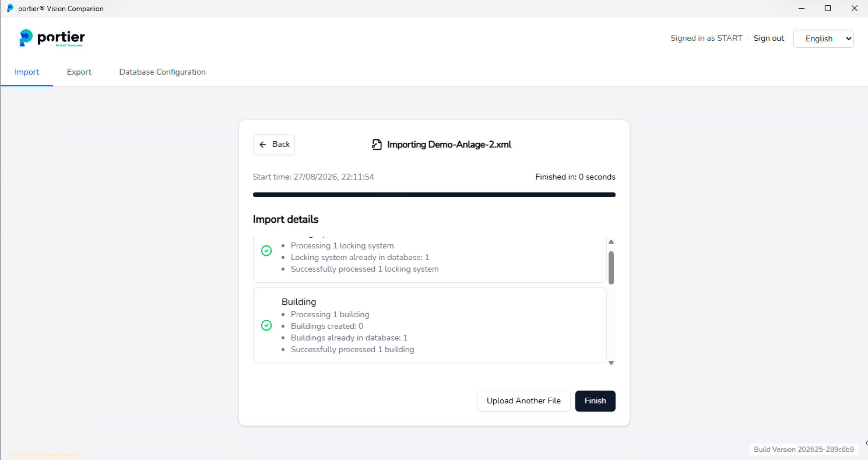Click the 'Start time: 27/08/2026, 22:11:54' text

313,177
